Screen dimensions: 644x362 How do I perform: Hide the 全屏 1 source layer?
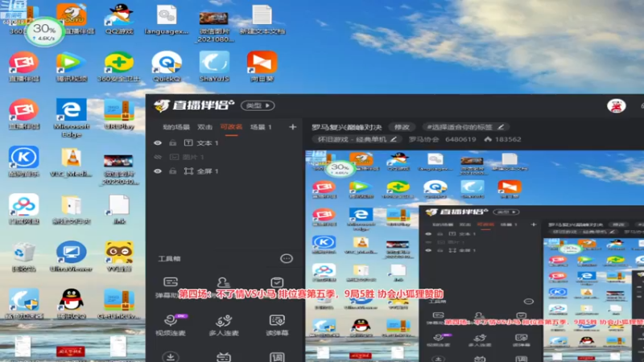[x=158, y=171]
